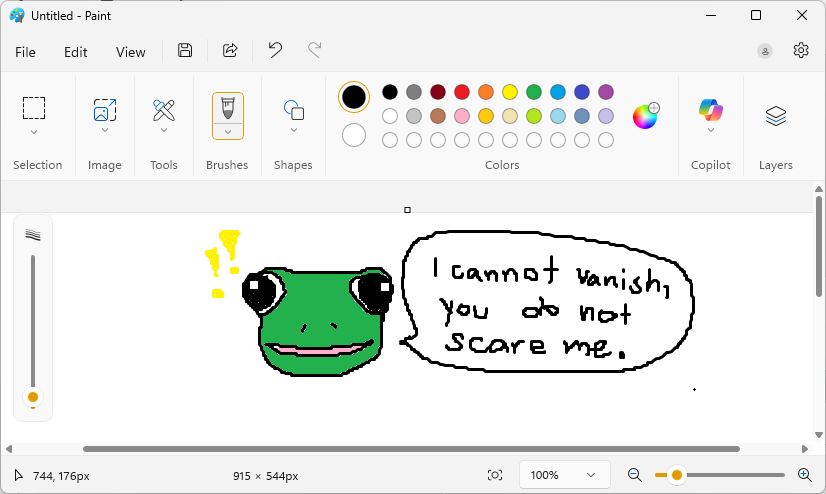Click the Share icon
826x494 pixels.
pos(230,51)
